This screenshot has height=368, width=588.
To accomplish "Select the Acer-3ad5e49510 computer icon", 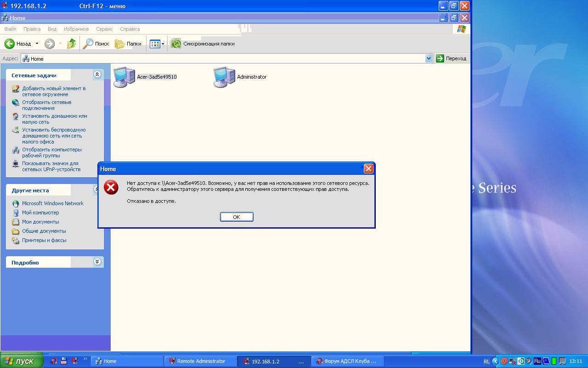I will (124, 77).
